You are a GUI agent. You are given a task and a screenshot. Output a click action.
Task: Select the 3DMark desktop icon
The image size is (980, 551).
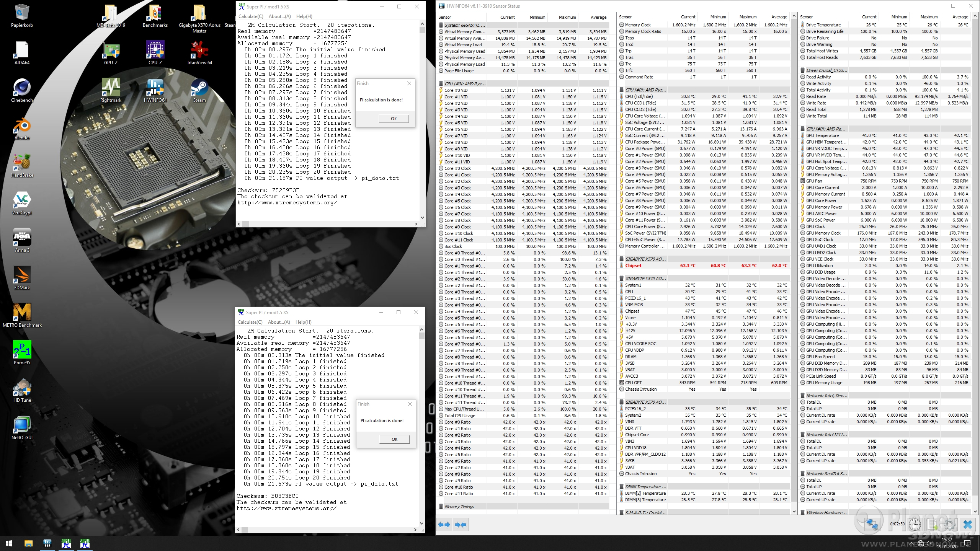(22, 278)
